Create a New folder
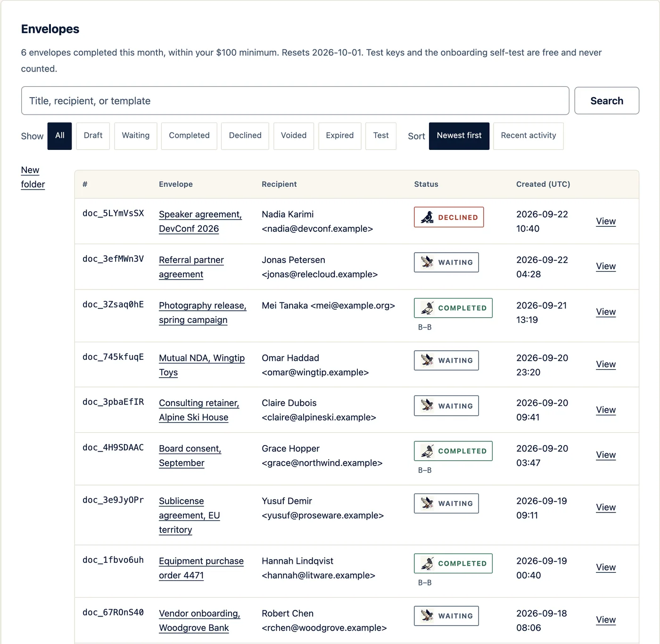Screen dimensions: 660x644 click(33, 177)
